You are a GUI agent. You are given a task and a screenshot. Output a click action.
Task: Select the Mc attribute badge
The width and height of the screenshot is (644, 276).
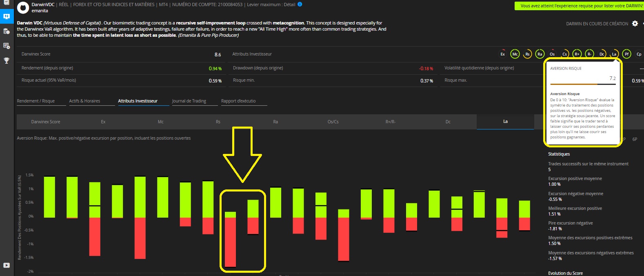[515, 54]
